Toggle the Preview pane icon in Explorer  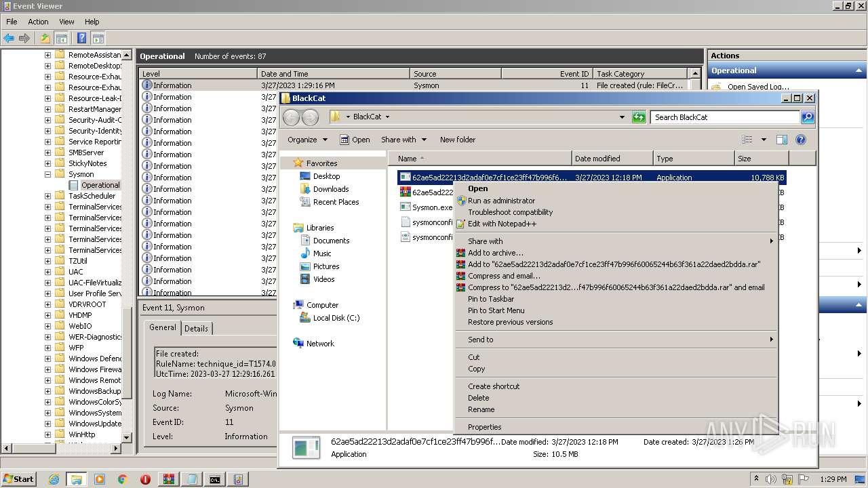click(x=781, y=140)
